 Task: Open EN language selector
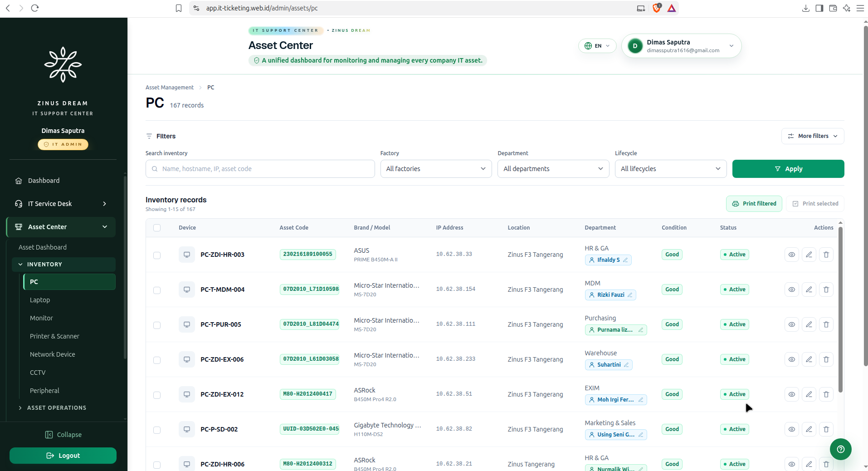coord(597,46)
